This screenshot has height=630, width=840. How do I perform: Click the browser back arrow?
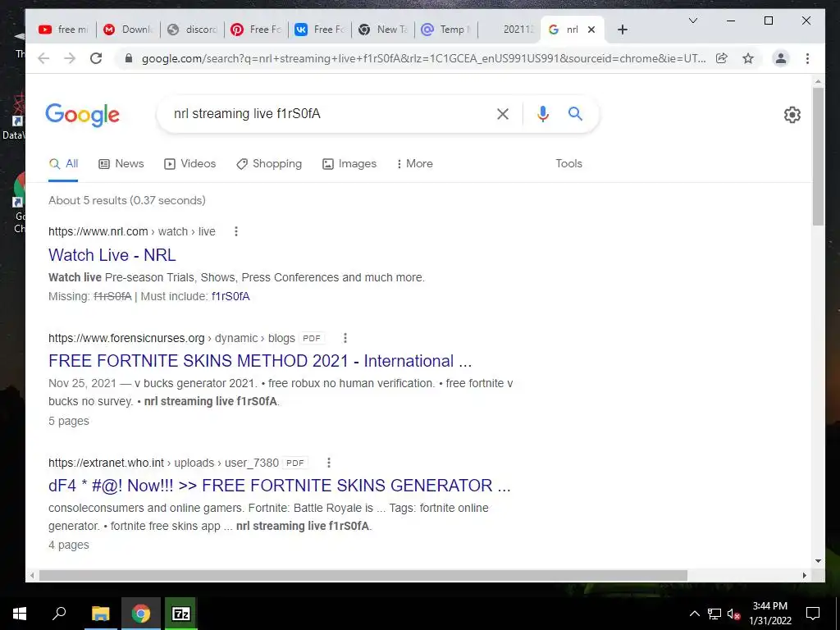tap(43, 58)
